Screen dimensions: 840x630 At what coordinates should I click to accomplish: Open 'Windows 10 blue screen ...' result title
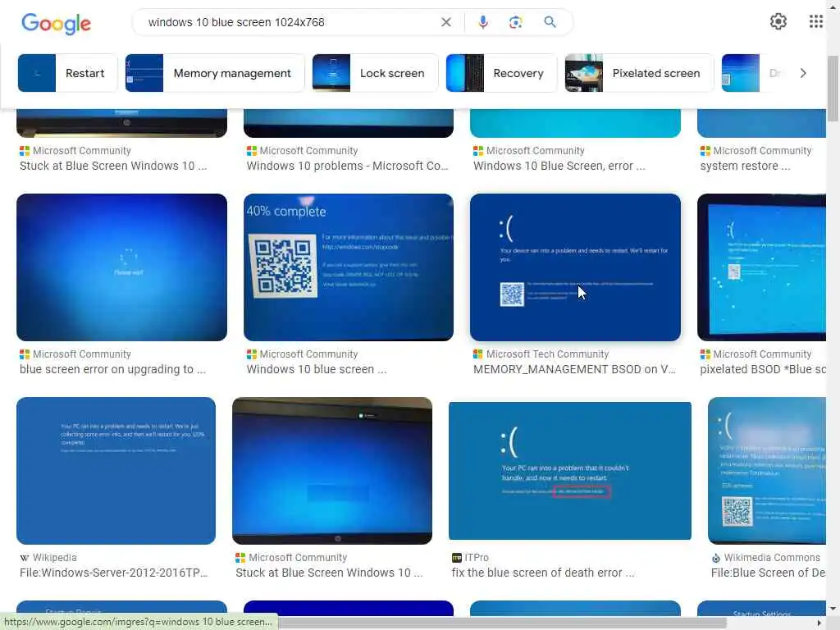316,370
